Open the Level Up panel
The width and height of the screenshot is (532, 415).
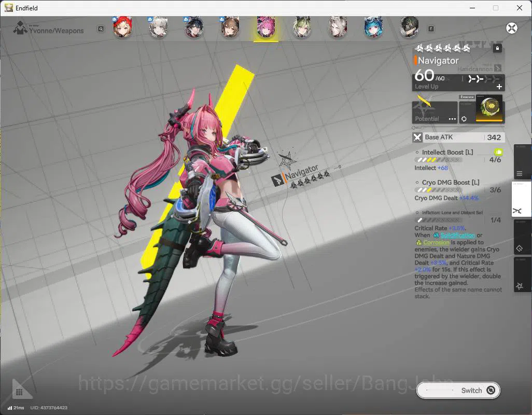[458, 82]
